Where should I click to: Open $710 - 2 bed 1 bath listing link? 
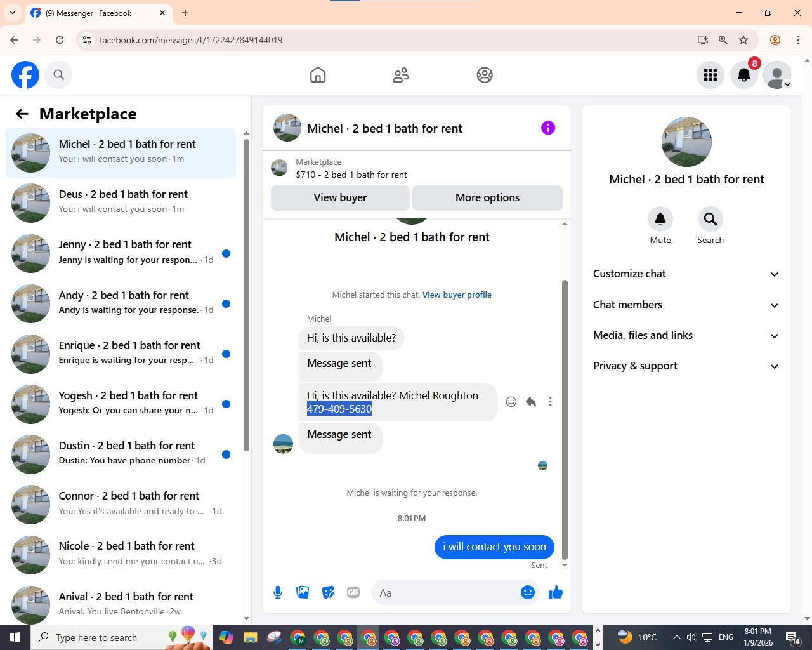tap(351, 175)
